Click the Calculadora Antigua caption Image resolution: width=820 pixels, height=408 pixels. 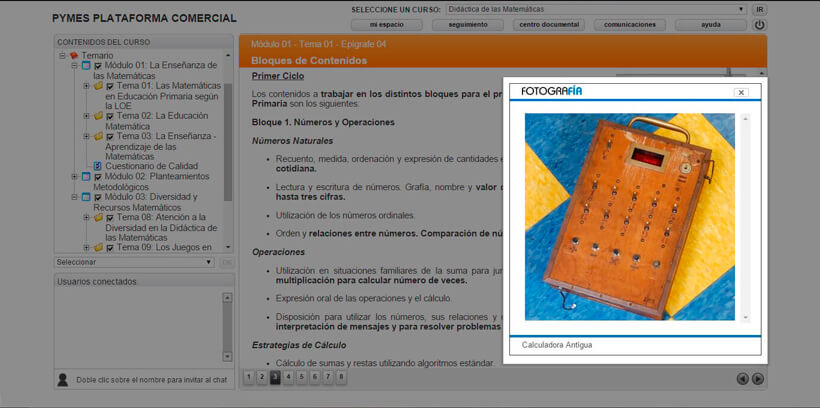pos(557,345)
